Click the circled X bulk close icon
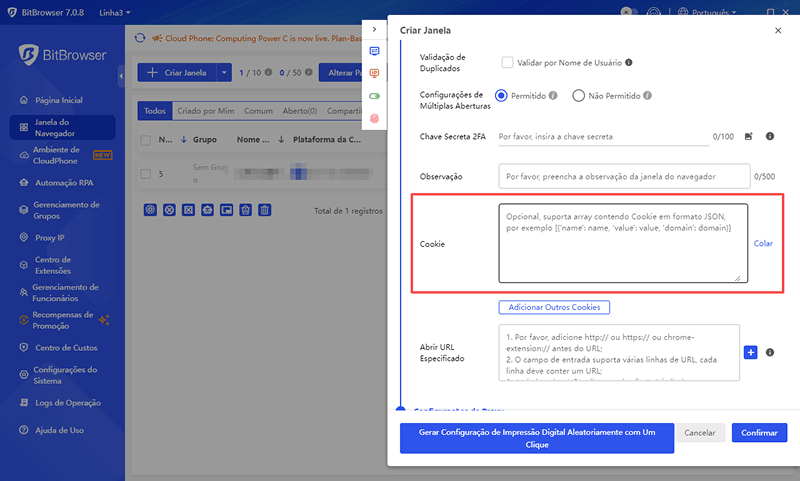Viewport: 800px width, 481px height. [x=169, y=210]
